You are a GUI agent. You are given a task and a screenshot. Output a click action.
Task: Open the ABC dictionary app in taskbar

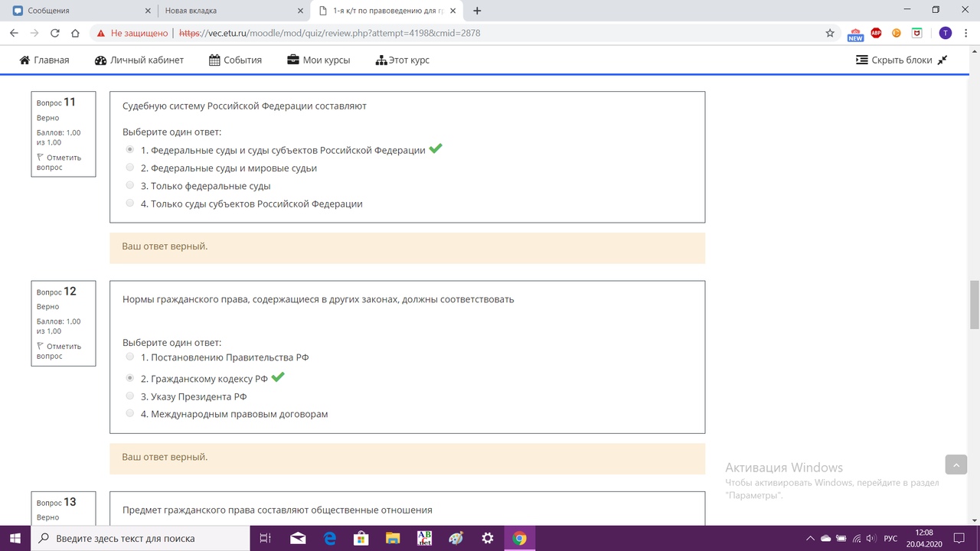coord(424,538)
